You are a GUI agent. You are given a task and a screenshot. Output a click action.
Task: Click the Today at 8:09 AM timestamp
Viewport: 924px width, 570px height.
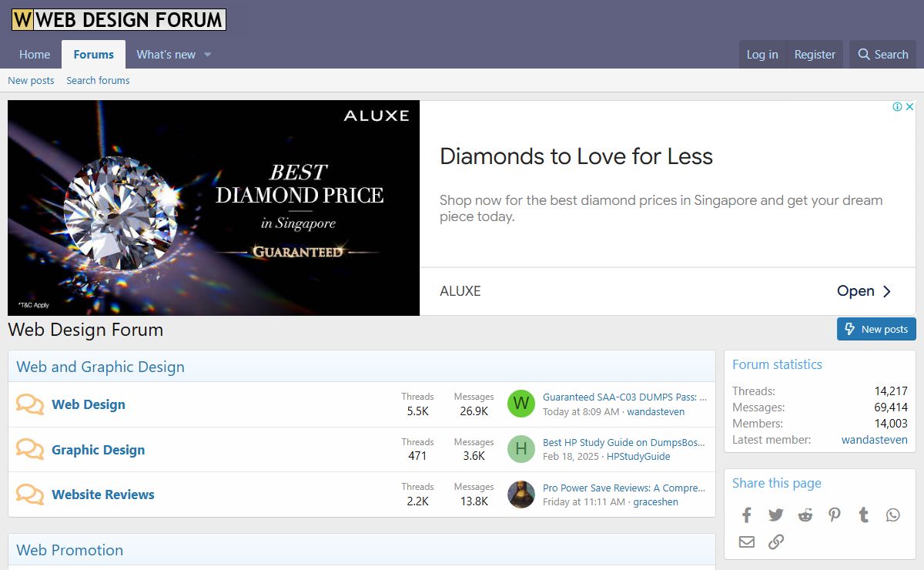tap(581, 412)
